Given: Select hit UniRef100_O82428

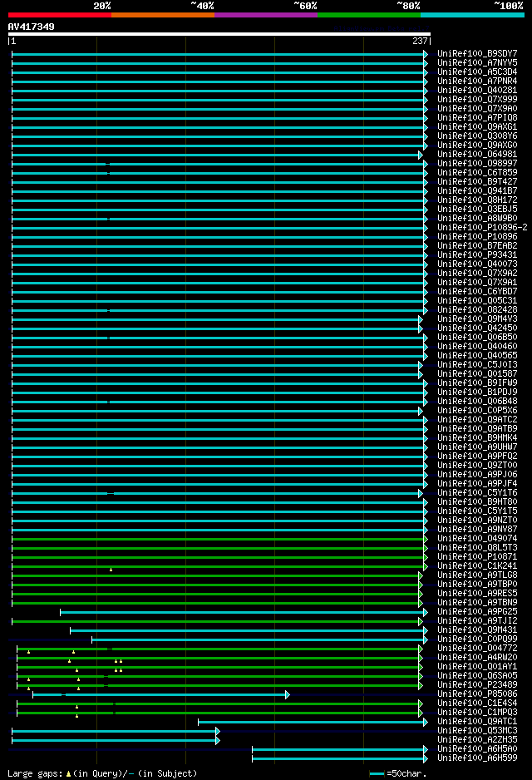Looking at the screenshot, I should (x=477, y=310).
